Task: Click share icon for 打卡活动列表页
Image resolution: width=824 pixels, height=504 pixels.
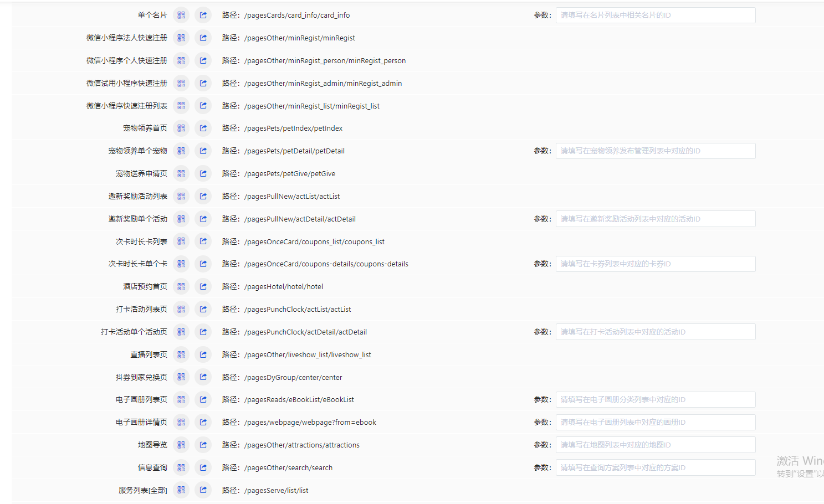Action: click(x=203, y=310)
